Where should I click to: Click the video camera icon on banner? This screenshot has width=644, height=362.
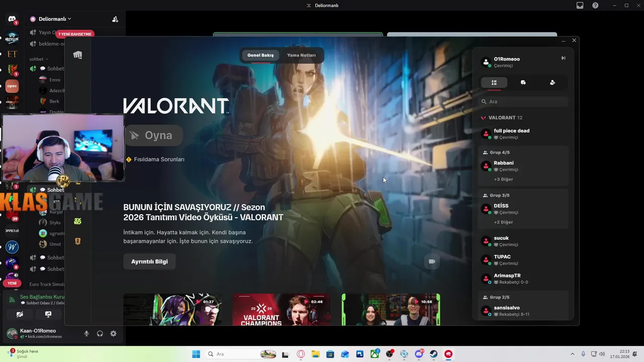click(432, 261)
